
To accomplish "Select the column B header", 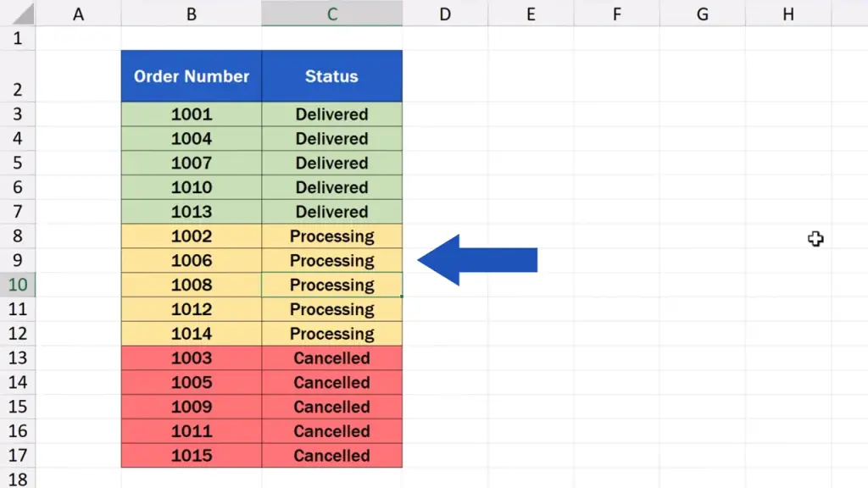I will click(192, 14).
